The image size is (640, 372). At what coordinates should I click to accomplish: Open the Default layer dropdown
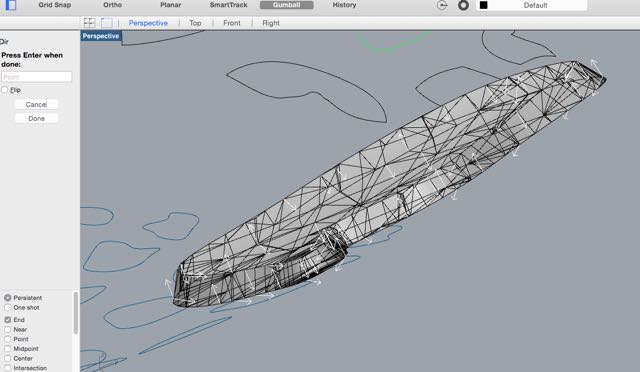pos(531,5)
